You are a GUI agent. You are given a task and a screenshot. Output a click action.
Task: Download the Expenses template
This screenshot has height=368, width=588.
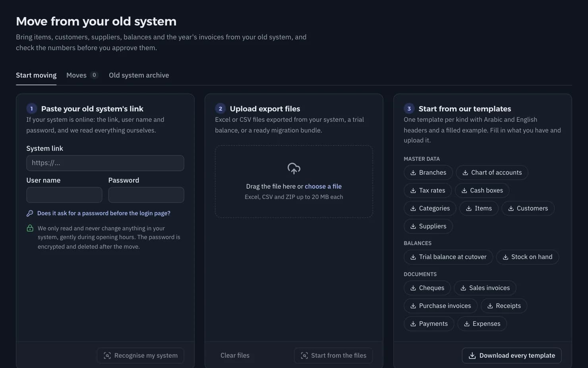tap(482, 324)
